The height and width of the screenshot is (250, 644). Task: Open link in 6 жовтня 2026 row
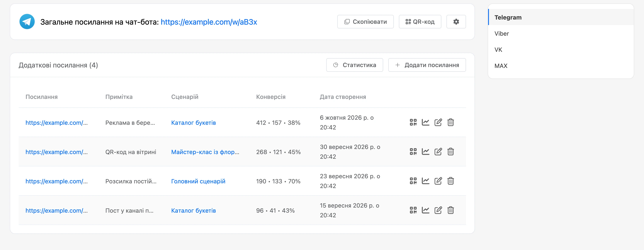(56, 123)
